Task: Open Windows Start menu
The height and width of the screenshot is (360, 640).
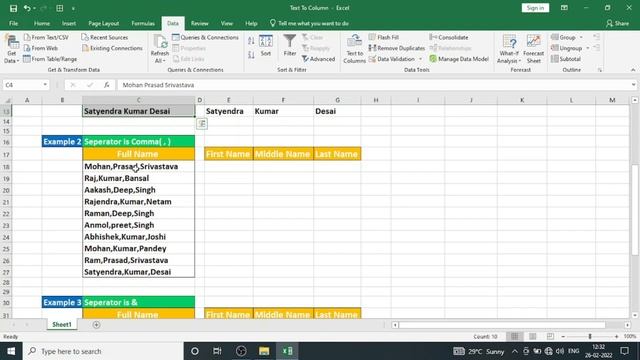Action: 11,351
